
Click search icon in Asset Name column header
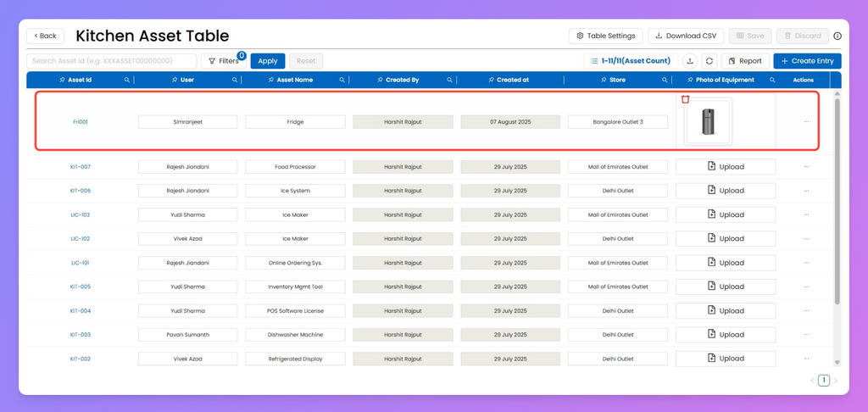click(x=342, y=81)
